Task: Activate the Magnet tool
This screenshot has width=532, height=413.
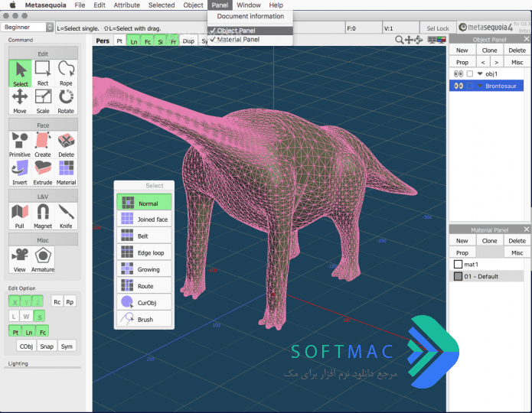Action: pyautogui.click(x=43, y=216)
